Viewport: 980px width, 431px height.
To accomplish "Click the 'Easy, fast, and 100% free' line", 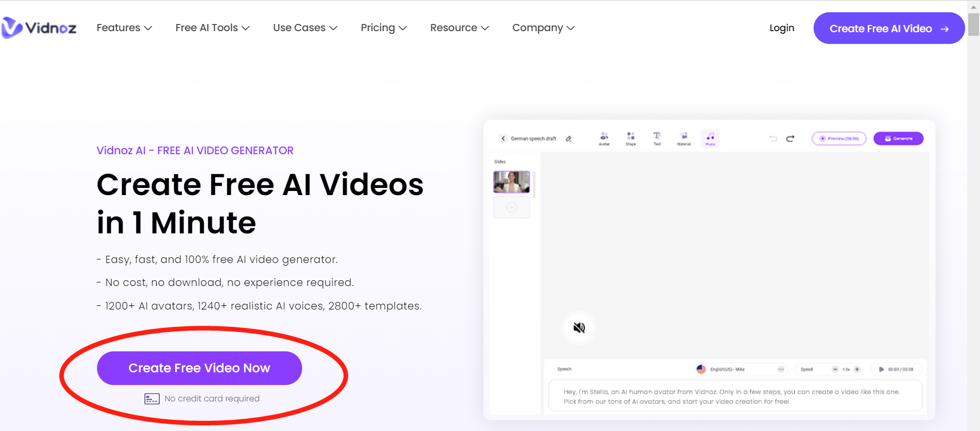I will tap(217, 259).
